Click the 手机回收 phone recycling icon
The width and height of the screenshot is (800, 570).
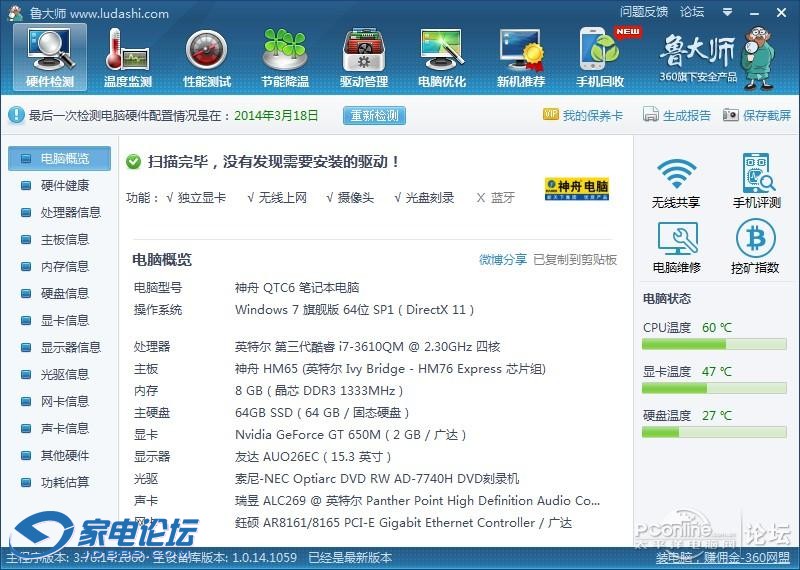point(599,56)
